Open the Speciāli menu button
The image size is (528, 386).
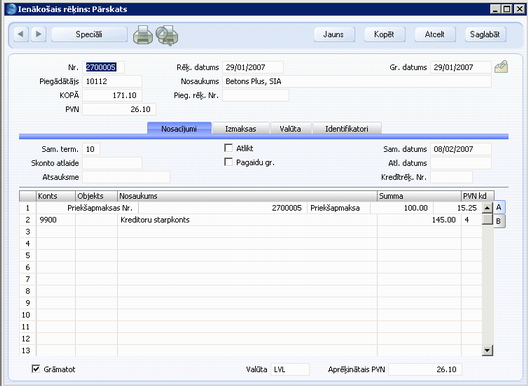click(x=89, y=34)
